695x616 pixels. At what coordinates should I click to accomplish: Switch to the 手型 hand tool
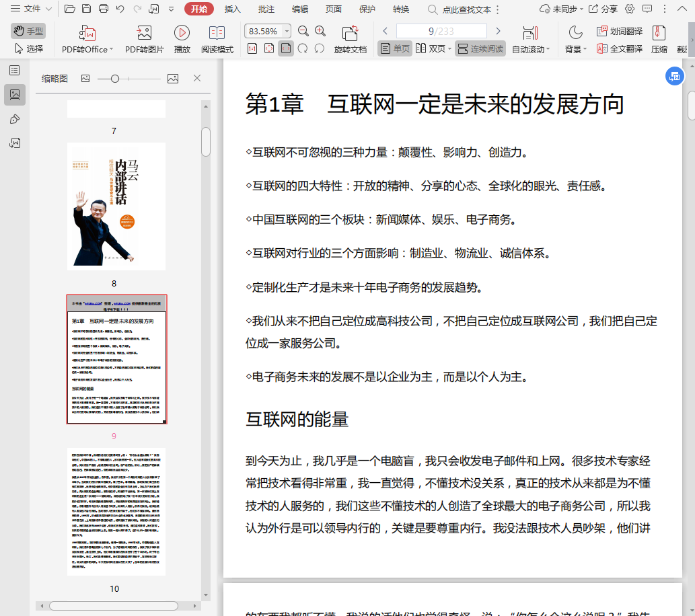[x=28, y=31]
